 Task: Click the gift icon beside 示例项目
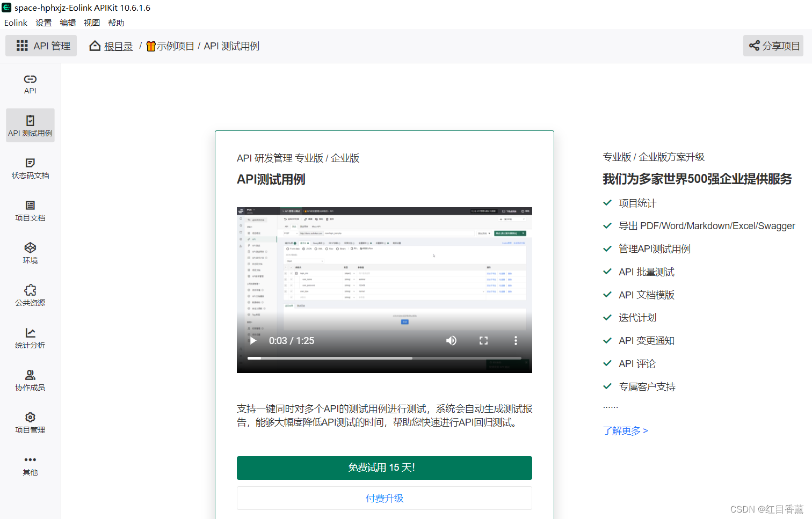[x=151, y=46]
